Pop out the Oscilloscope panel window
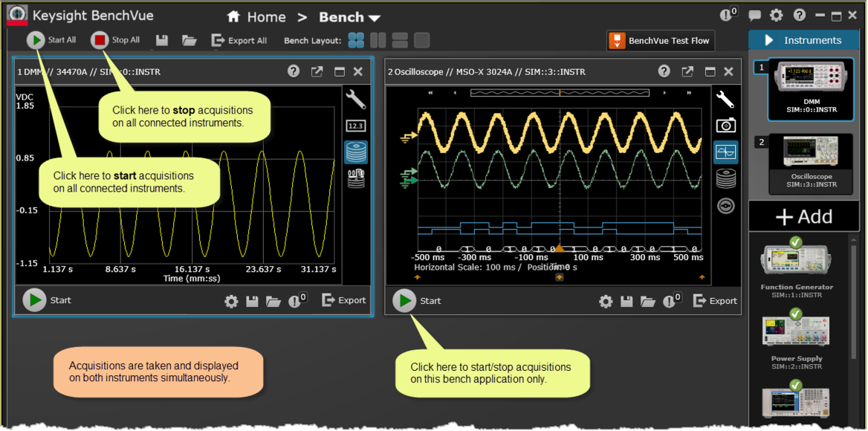Screen dimensions: 868x431 tap(687, 71)
